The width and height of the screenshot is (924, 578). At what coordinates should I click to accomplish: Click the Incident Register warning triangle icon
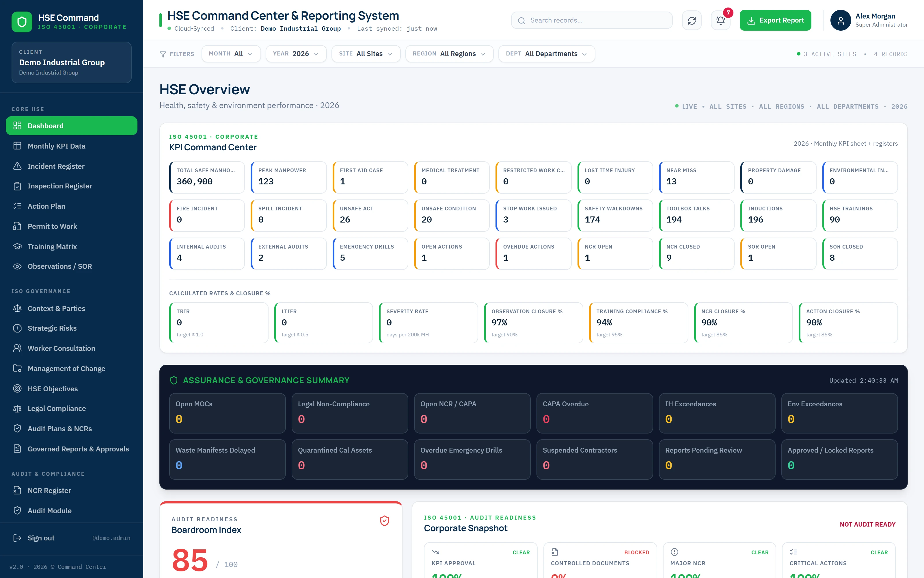click(x=17, y=166)
